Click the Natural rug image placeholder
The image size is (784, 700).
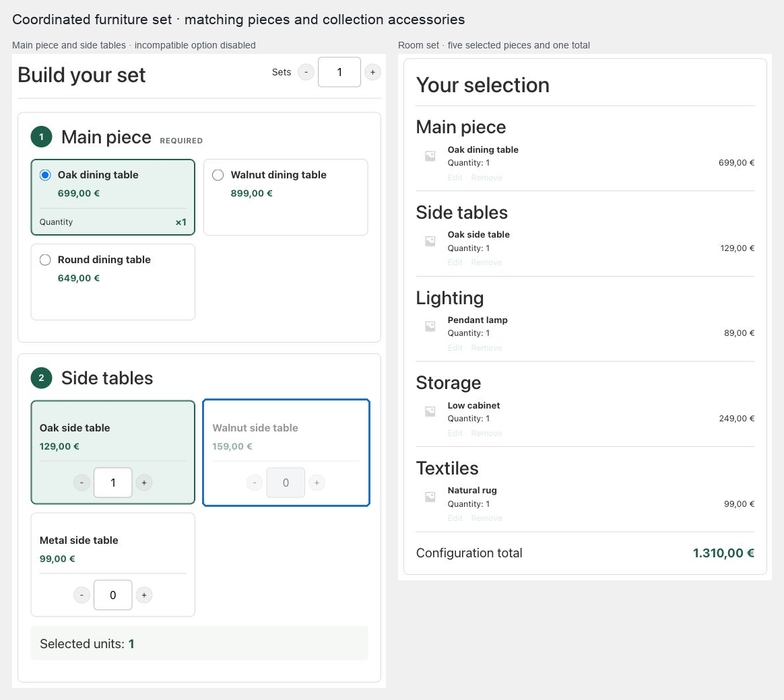(x=430, y=497)
